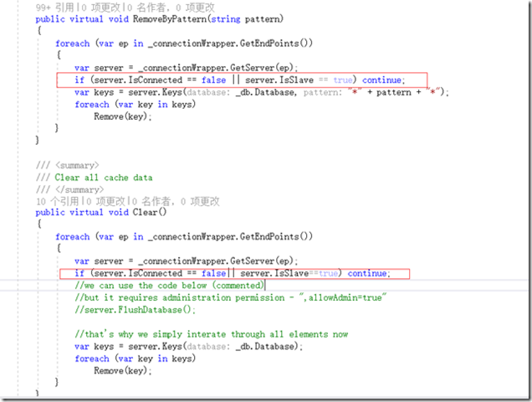Click the '//we can use the code below' comment

pyautogui.click(x=169, y=286)
